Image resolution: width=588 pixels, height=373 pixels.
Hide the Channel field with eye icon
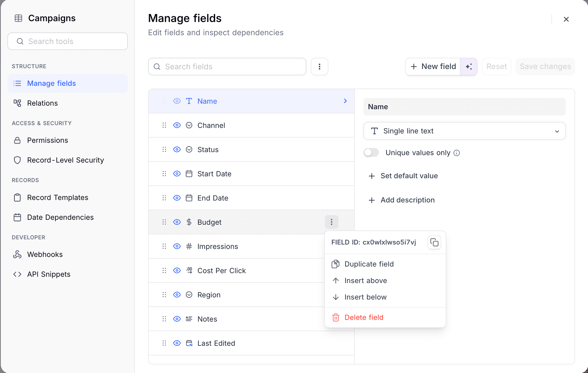point(177,125)
